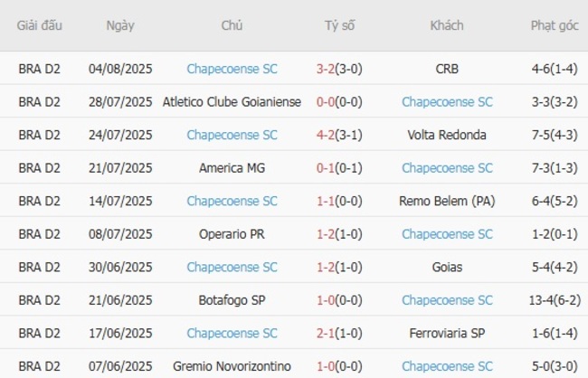This screenshot has width=588, height=378.
Task: Select the Volta Redonda team name
Action: coord(446,135)
